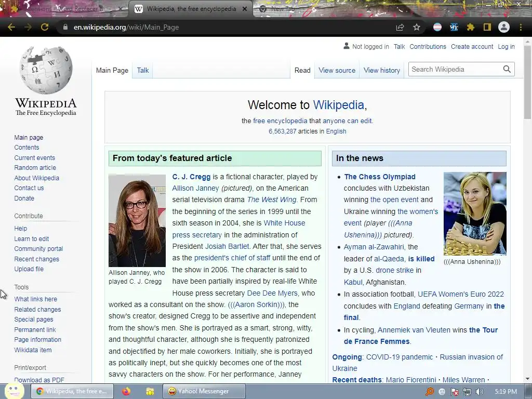Switch to the Extensions Word Replacer tab
Viewport: 532px width, 399px height.
tap(64, 9)
